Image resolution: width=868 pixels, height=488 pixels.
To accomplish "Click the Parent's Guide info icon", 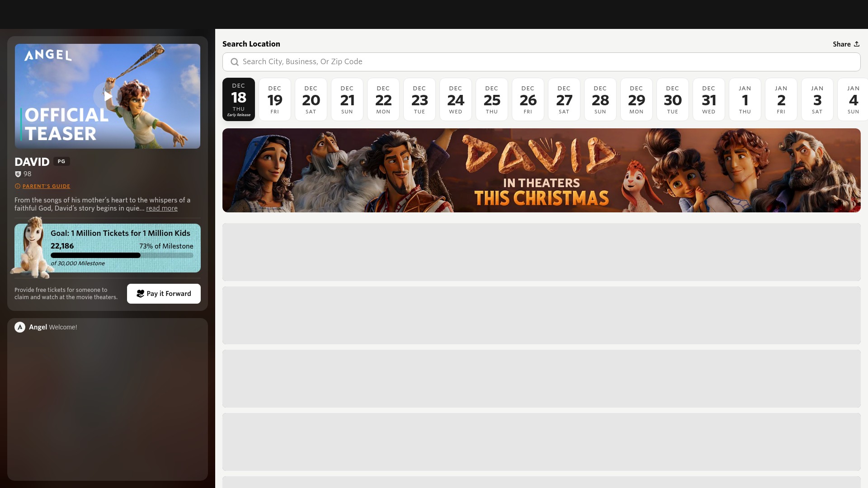I will pos(18,186).
